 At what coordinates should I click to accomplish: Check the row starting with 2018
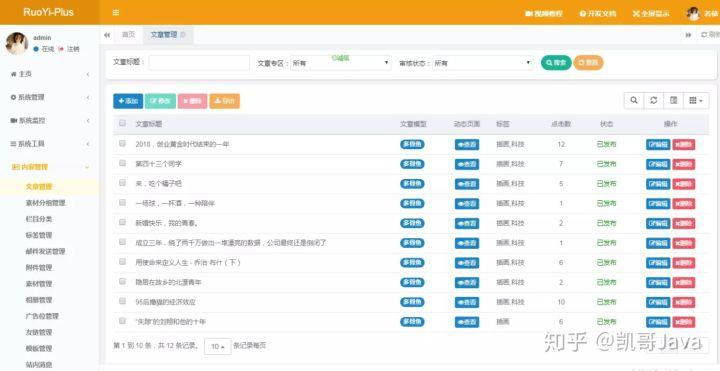(123, 143)
